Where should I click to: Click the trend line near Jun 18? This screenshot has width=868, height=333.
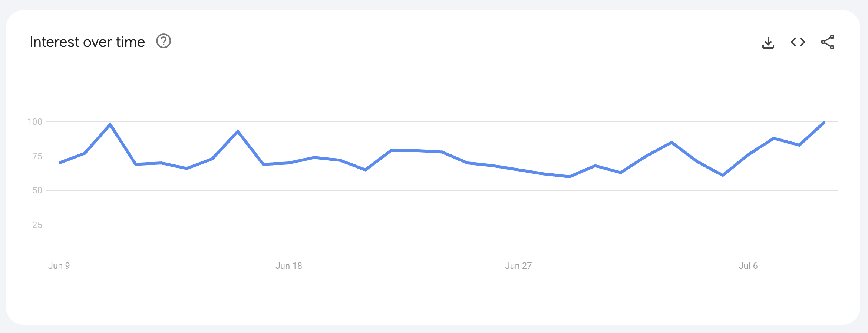(290, 163)
